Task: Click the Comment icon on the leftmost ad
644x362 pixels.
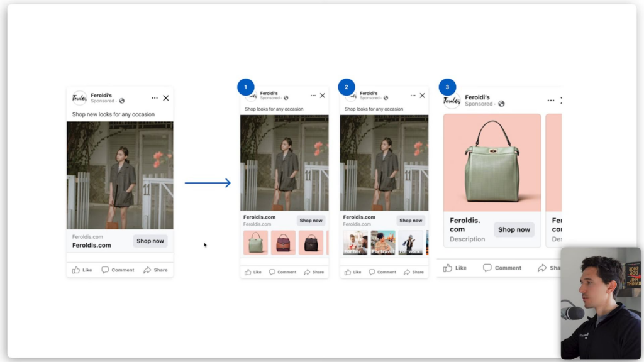Action: [x=105, y=270]
